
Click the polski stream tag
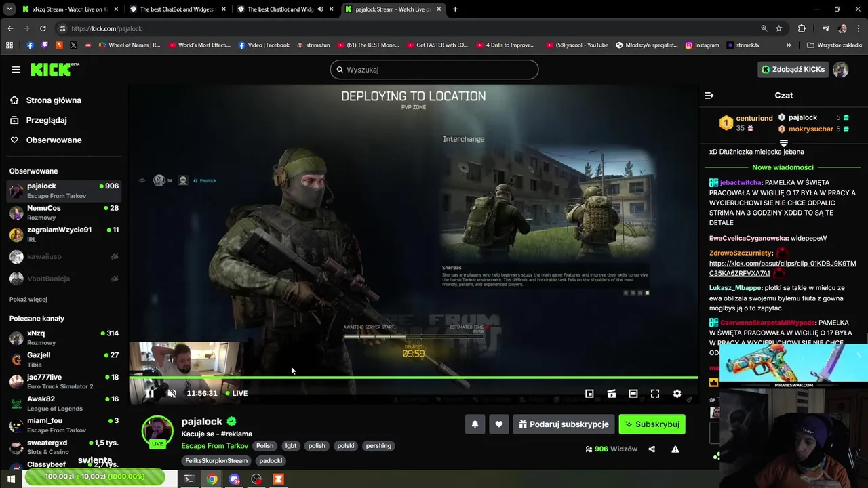point(346,446)
